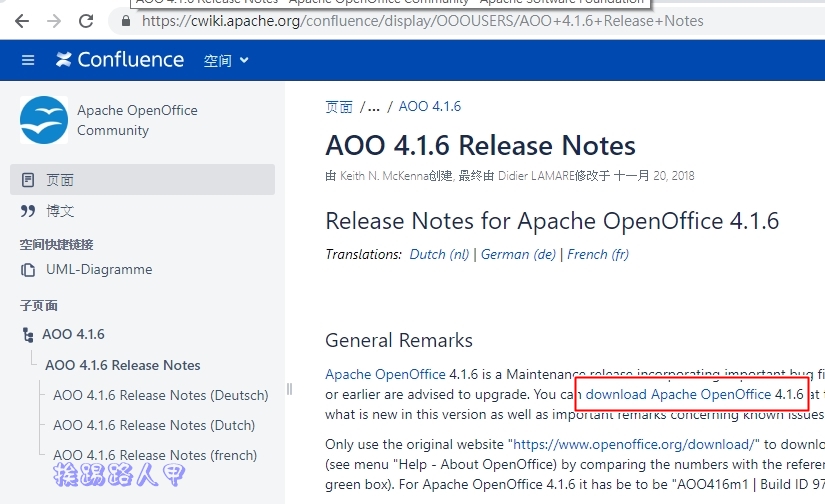Image resolution: width=825 pixels, height=504 pixels.
Task: Select the 博文 blog sidebar item
Action: click(60, 211)
